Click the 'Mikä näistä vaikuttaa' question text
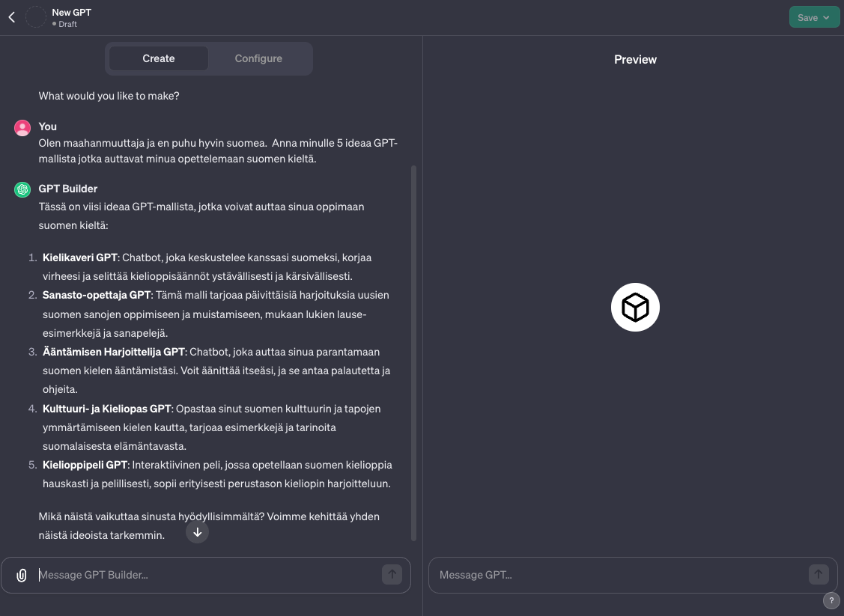Image resolution: width=844 pixels, height=616 pixels. [209, 525]
